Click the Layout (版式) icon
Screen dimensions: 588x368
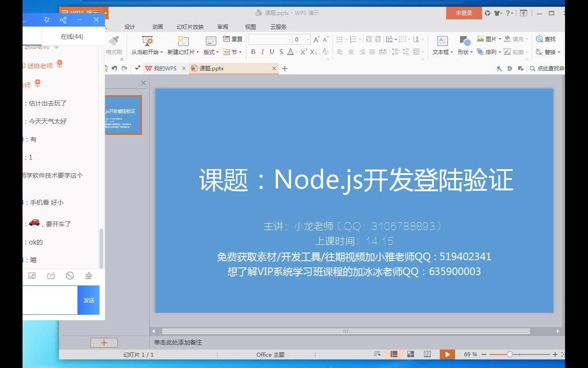click(x=210, y=41)
